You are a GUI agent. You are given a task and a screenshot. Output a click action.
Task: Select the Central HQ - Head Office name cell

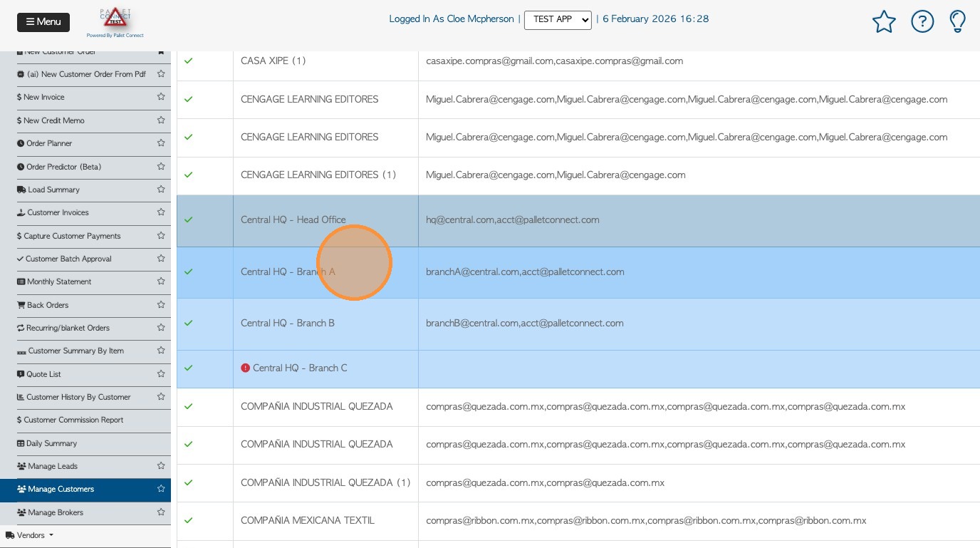click(325, 221)
